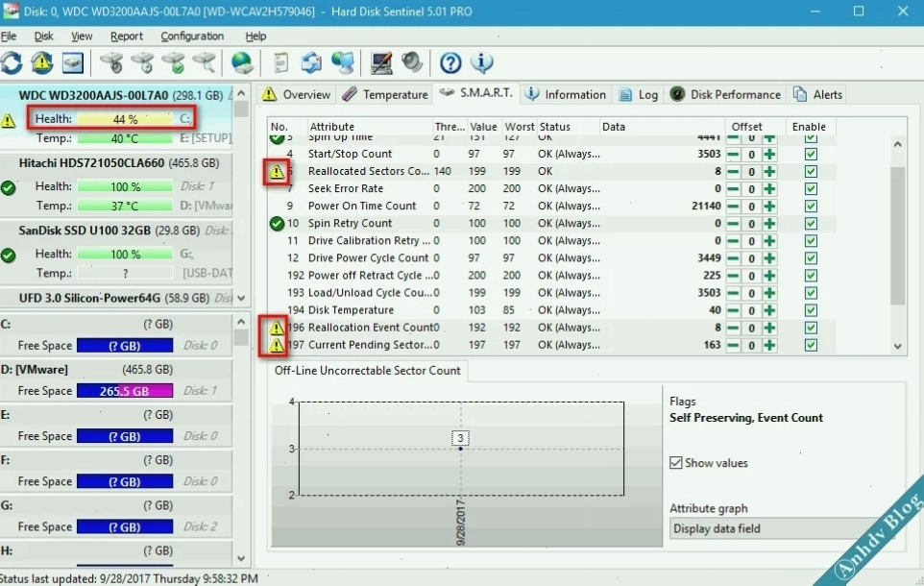
Task: Click the speaker sound toolbar icon
Action: pos(412,62)
